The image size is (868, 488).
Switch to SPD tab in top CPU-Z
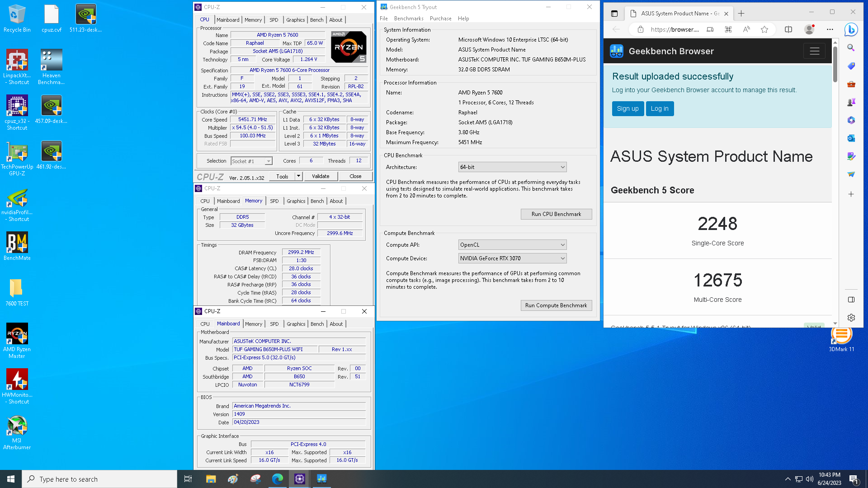tap(274, 20)
